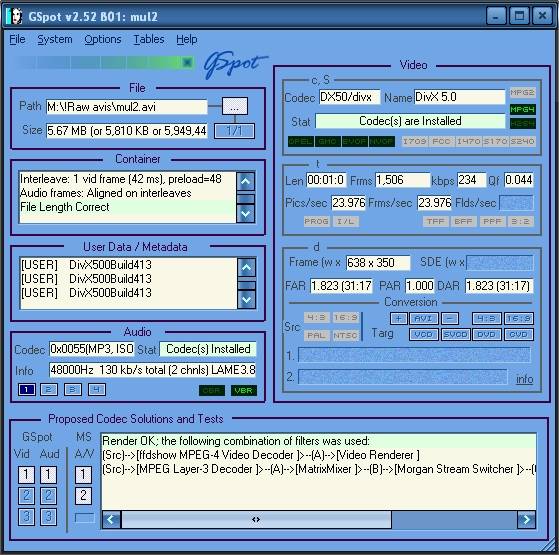This screenshot has height=555, width=559.
Task: Click left arrow of codec solutions scrollbar
Action: coord(111,519)
